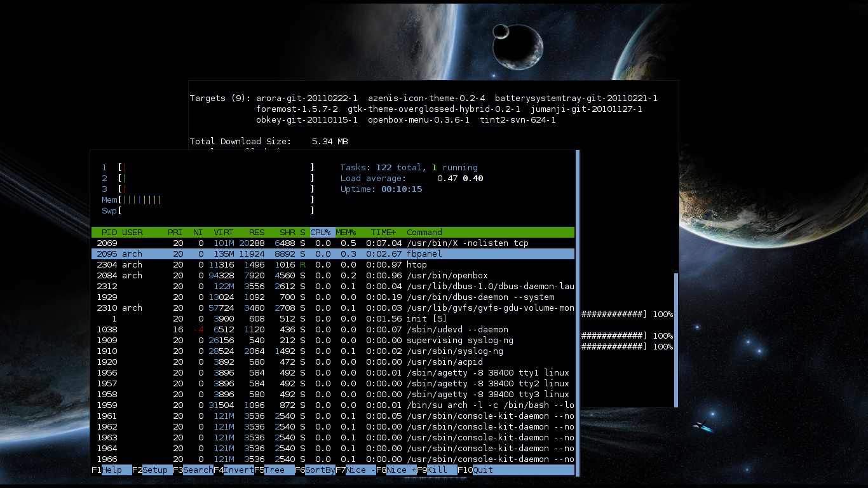Click the CPU 1 usage meter
The height and width of the screenshot is (488, 868).
point(208,168)
